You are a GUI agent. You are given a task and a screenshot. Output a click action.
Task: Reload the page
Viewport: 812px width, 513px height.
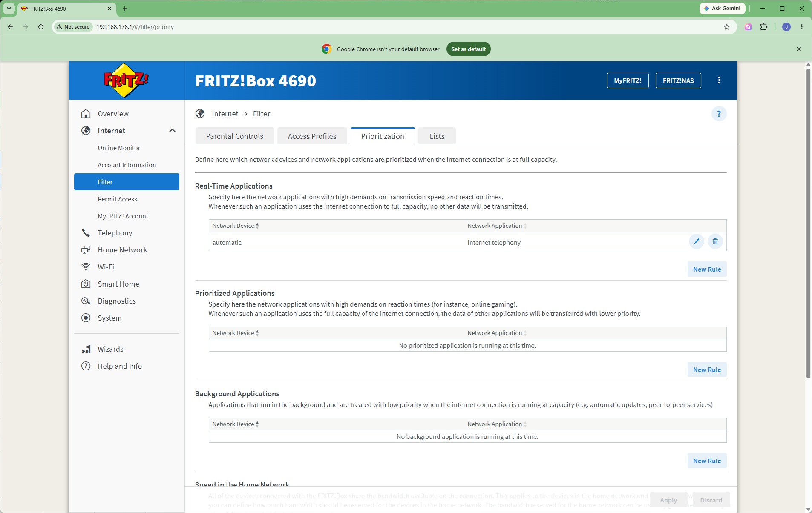tap(41, 27)
